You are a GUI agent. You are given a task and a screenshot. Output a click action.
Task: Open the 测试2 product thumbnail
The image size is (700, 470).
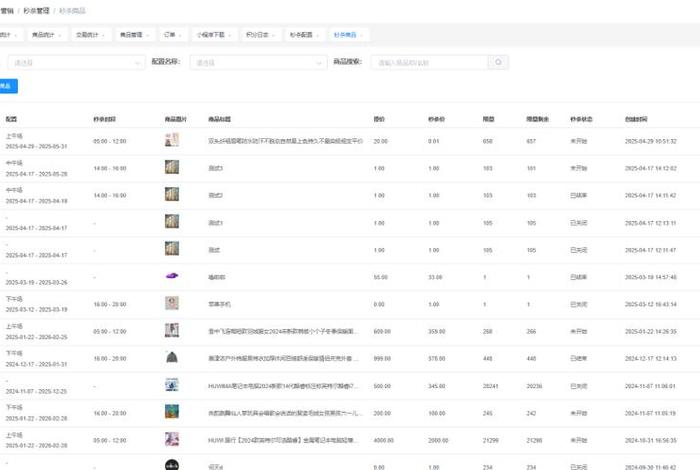click(x=172, y=195)
